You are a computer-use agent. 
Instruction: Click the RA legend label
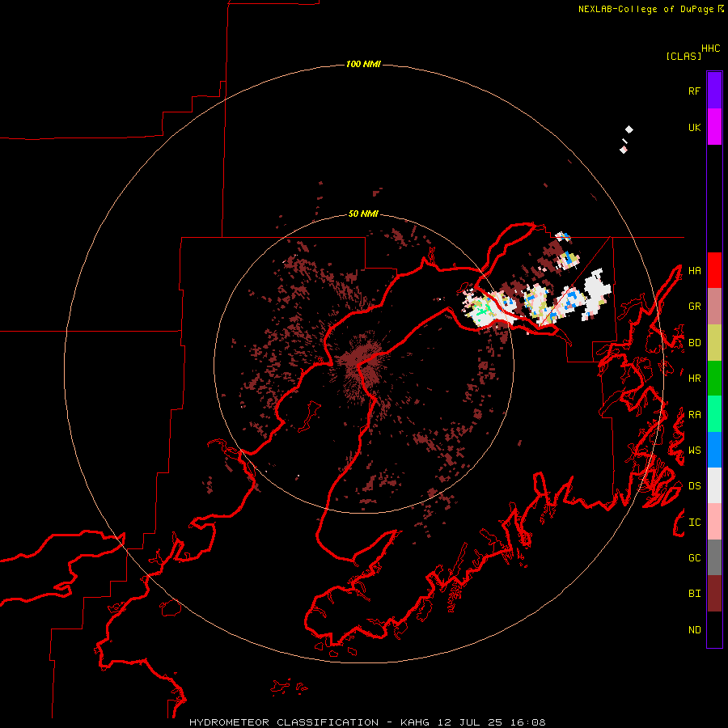[x=694, y=415]
